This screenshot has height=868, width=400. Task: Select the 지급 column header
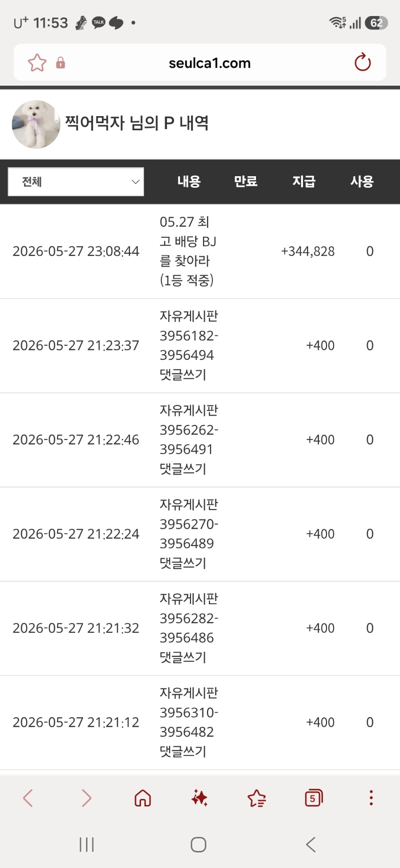click(304, 181)
